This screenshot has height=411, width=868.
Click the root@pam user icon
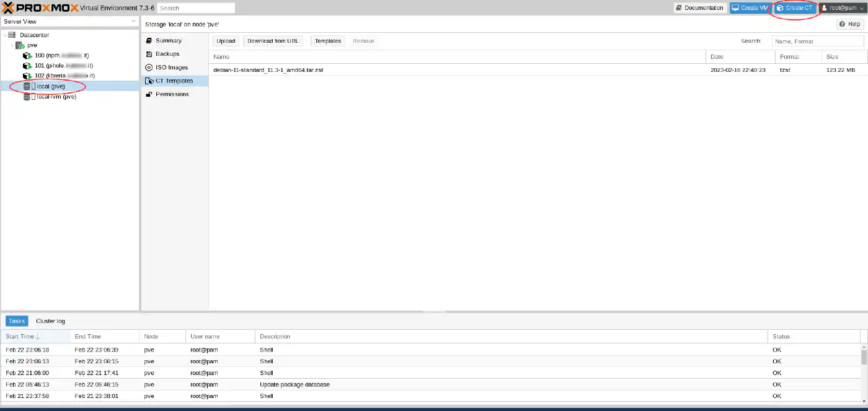click(x=825, y=8)
